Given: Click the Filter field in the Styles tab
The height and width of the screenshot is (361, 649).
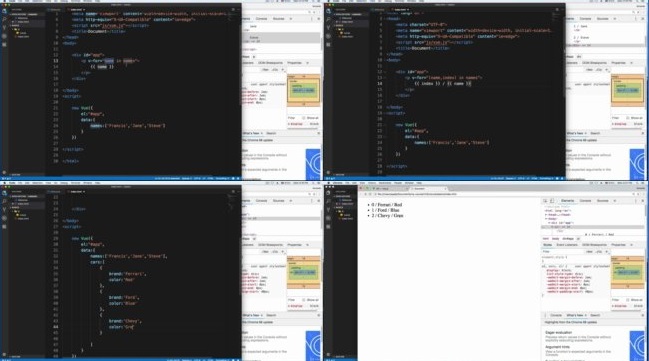Looking at the screenshot, I should tap(562, 251).
